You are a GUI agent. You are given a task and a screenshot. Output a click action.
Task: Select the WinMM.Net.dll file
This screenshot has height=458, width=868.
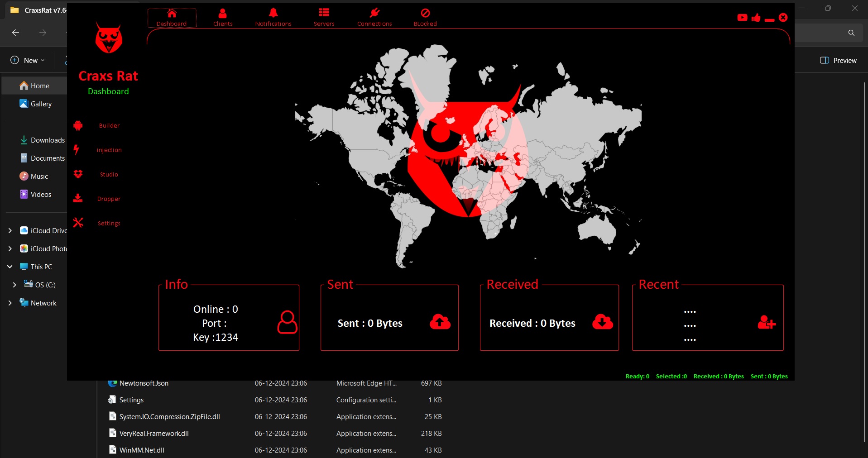pos(274,450)
